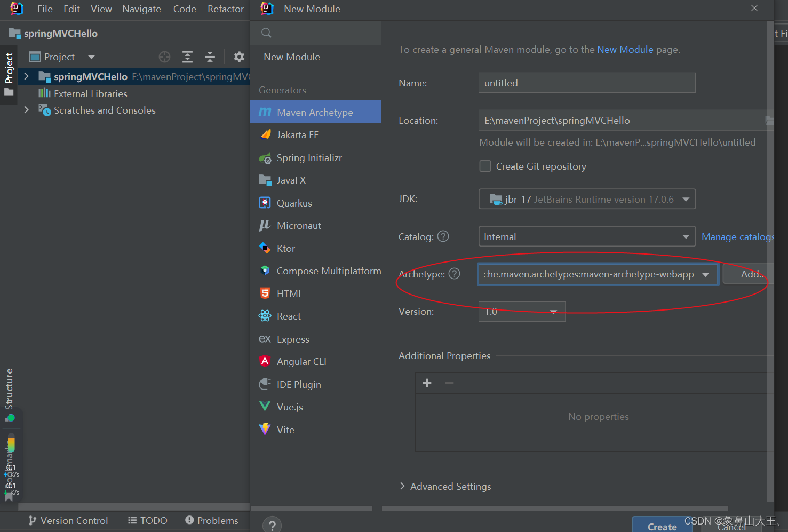Expand the springMVCHello project node
The height and width of the screenshot is (532, 788).
coord(26,76)
